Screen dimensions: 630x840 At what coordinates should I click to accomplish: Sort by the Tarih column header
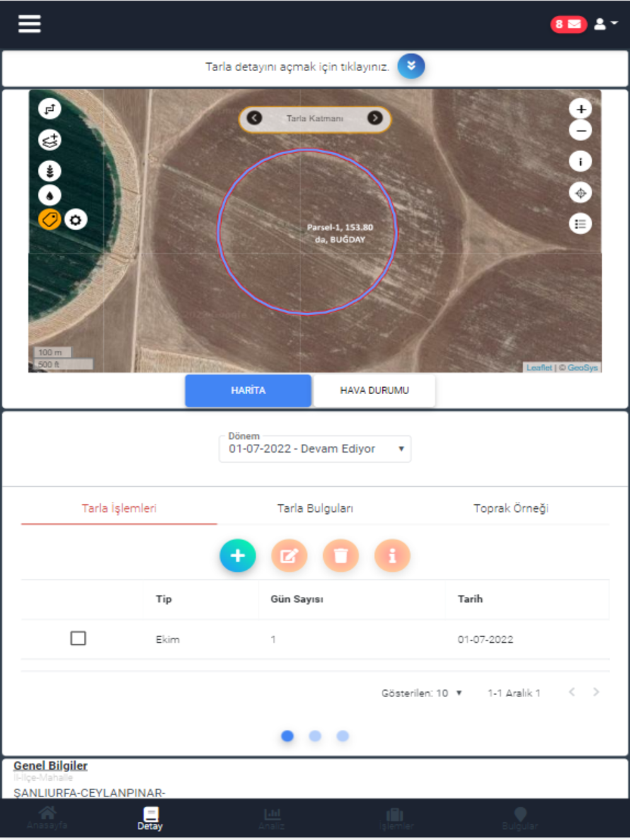tap(470, 599)
